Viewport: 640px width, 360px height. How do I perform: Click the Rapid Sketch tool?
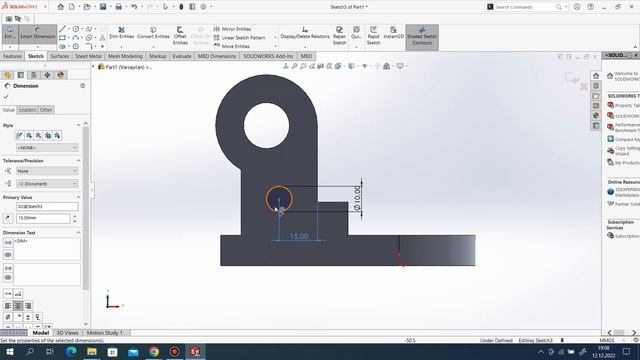pos(373,36)
